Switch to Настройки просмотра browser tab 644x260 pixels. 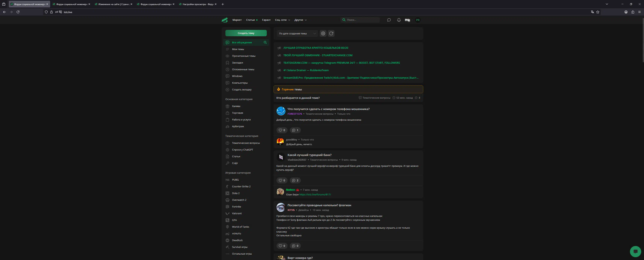coord(198,4)
